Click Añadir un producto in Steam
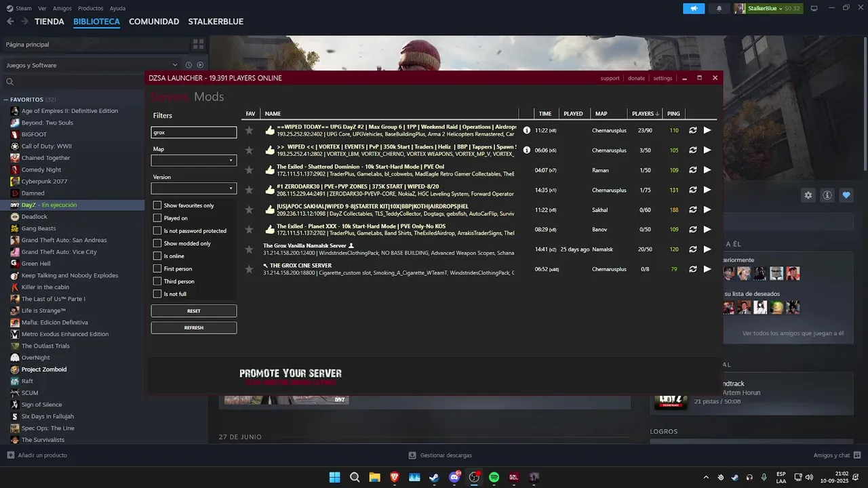 tap(37, 455)
